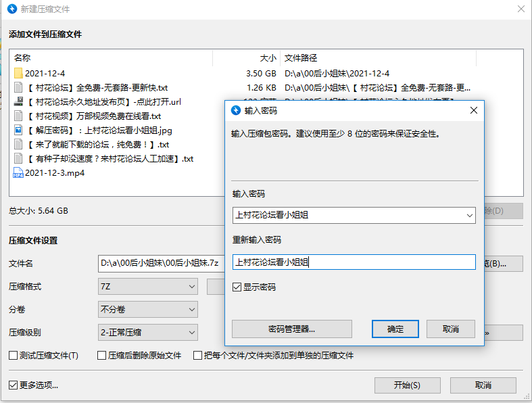The height and width of the screenshot is (403, 532).
Task: Click the 2021-12-3.mp4 video file icon
Action: click(x=19, y=172)
